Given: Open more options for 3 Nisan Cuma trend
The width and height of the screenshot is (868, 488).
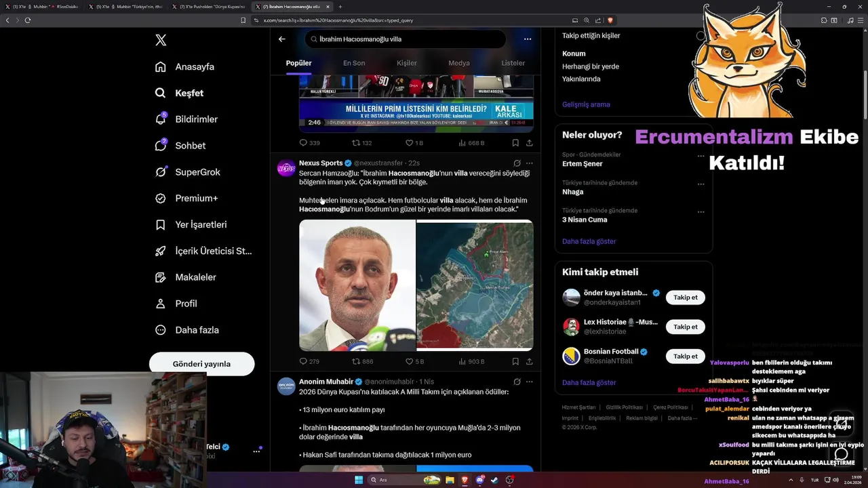Looking at the screenshot, I should 701,212.
